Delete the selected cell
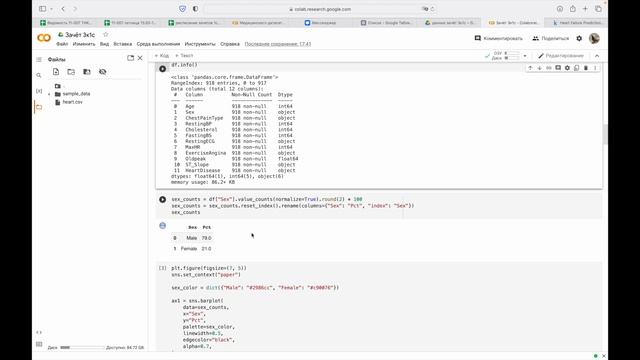This screenshot has width=640, height=360. point(586,68)
